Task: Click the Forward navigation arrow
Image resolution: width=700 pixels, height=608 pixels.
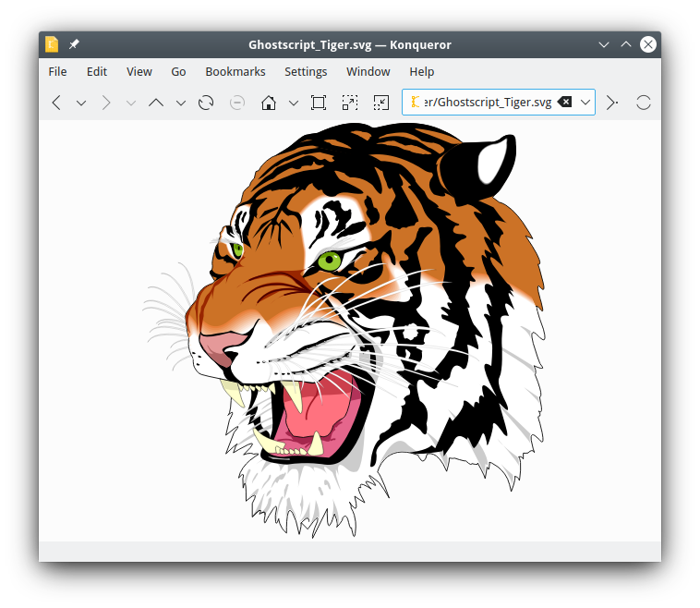Action: [106, 103]
